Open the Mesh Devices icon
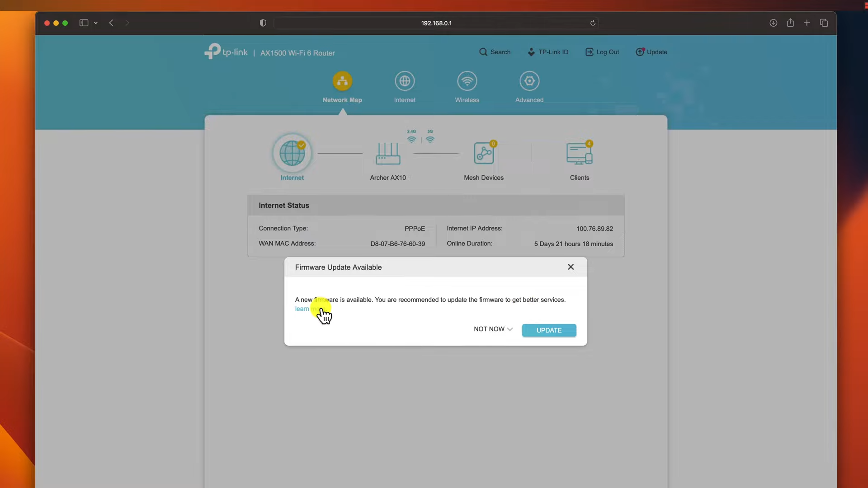This screenshot has width=868, height=488. pyautogui.click(x=483, y=154)
